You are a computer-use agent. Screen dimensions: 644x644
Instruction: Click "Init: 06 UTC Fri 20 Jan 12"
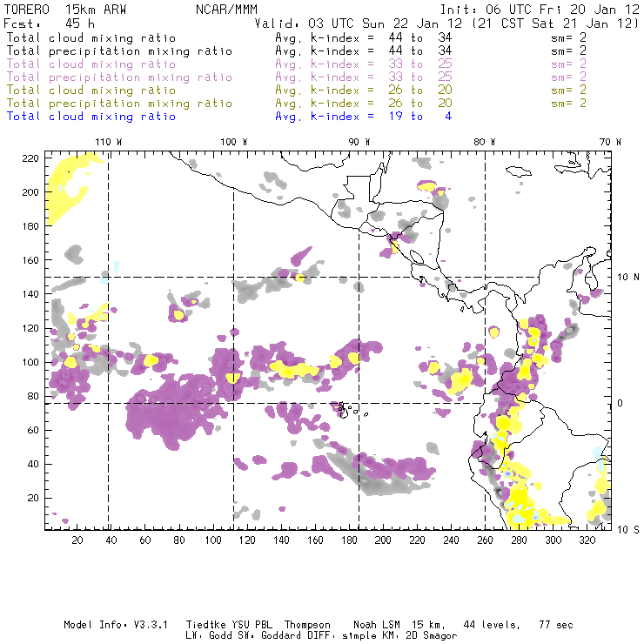point(540,10)
